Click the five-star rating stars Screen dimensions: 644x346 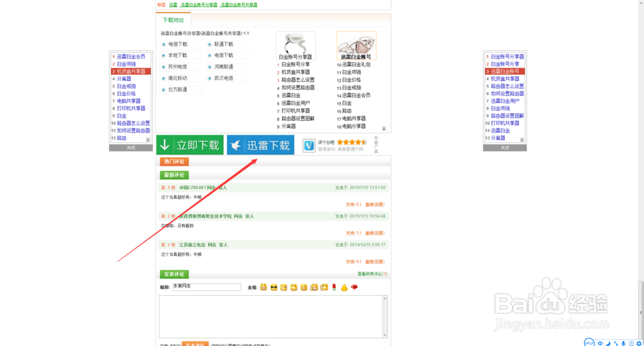pos(352,142)
